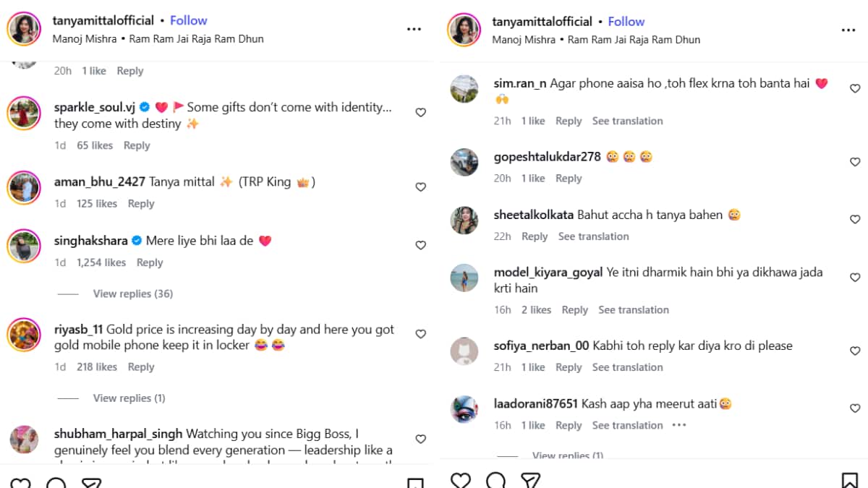Click the share icon under the right post
The height and width of the screenshot is (488, 868).
coord(531,481)
